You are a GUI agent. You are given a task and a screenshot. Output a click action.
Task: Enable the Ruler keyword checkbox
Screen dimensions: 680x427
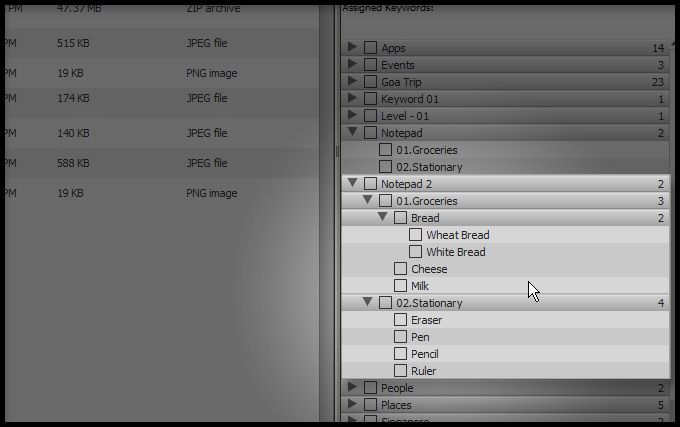coord(400,371)
